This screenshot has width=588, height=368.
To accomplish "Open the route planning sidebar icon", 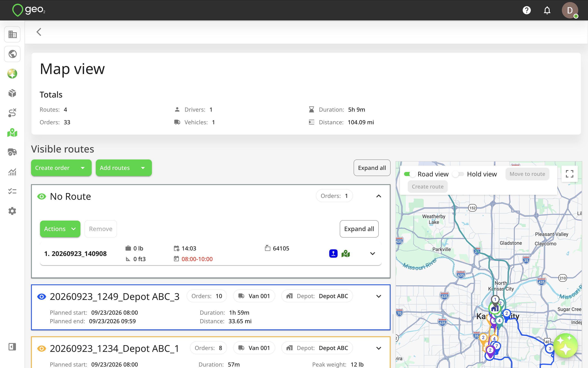I will tap(12, 113).
